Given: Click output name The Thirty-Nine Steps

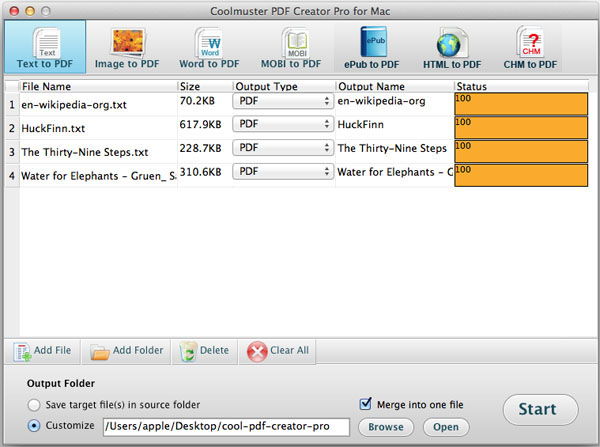Looking at the screenshot, I should [392, 148].
